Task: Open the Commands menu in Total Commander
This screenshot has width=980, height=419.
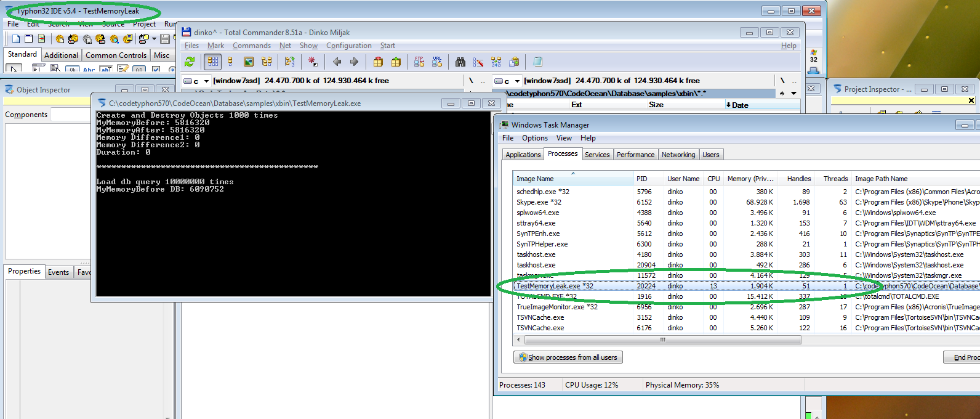Action: click(x=252, y=46)
